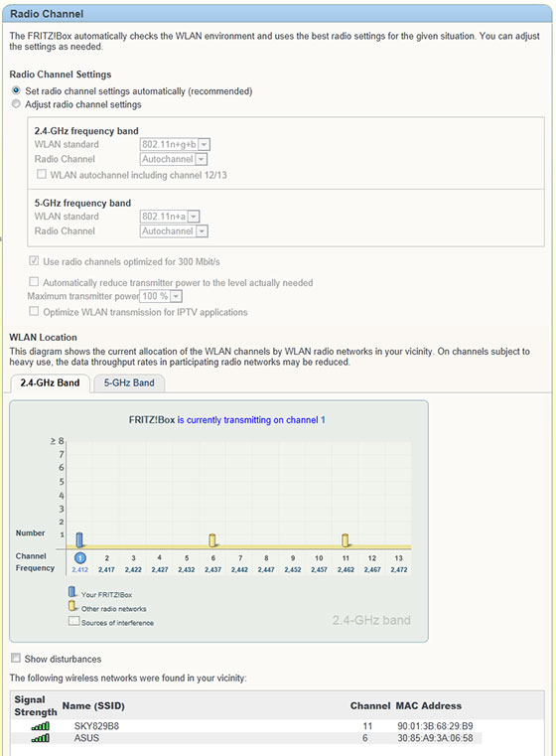Click the yellow network bar on channel 11
Screen dimensions: 556x756
[346, 540]
